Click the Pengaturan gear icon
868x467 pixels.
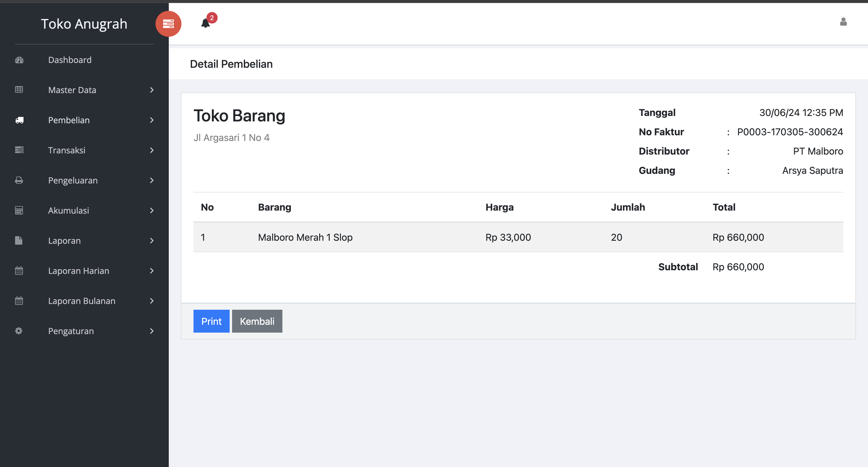(19, 331)
